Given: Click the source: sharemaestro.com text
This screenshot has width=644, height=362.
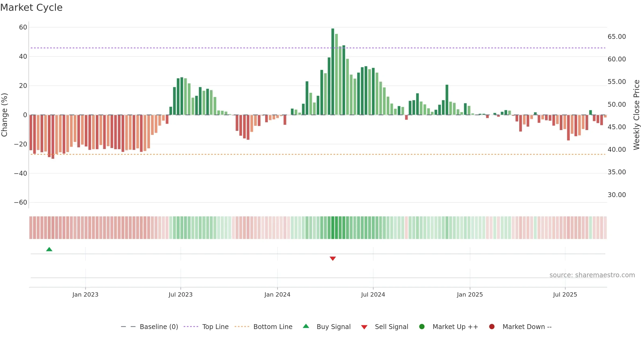Looking at the screenshot, I should click(592, 275).
